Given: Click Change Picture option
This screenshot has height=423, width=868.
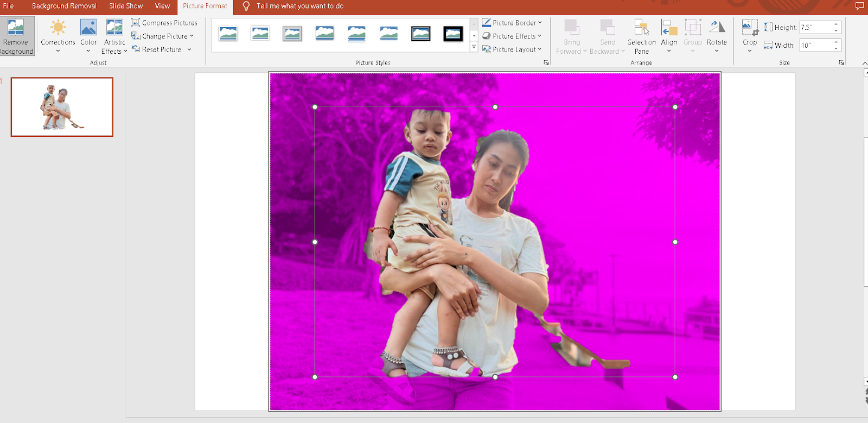Looking at the screenshot, I should pos(162,36).
